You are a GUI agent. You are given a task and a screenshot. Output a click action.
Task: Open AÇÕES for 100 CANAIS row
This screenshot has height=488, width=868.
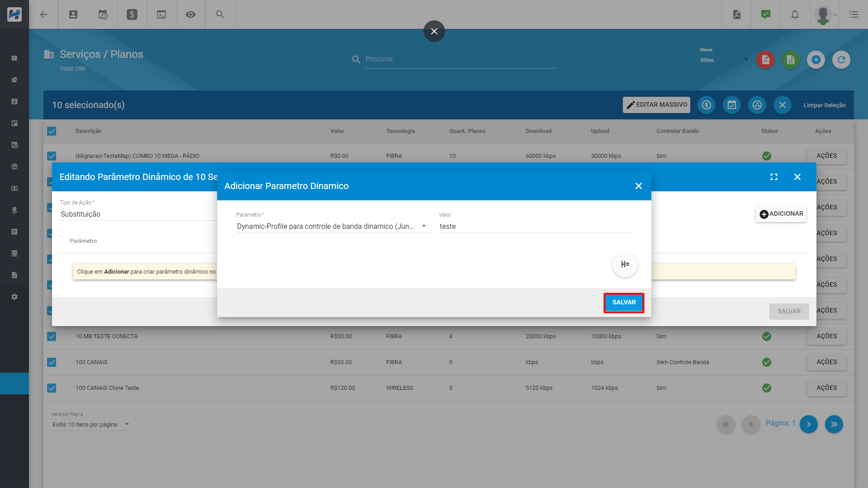826,362
